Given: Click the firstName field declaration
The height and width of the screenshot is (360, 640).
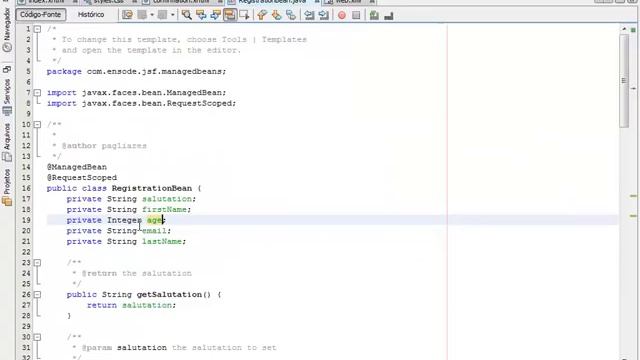Looking at the screenshot, I should [x=164, y=209].
